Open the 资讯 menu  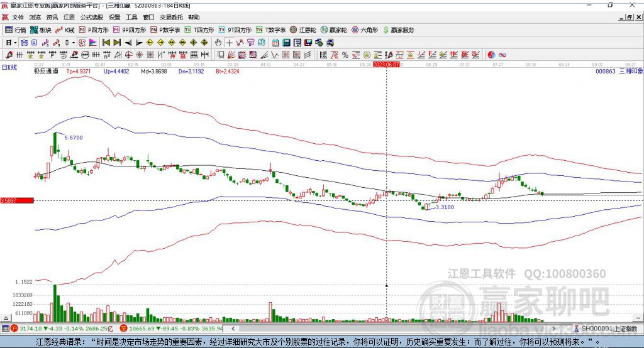pyautogui.click(x=52, y=17)
